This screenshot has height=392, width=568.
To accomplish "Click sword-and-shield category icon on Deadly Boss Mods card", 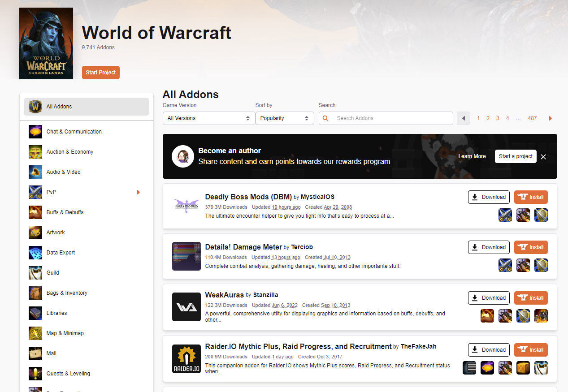I will (541, 215).
